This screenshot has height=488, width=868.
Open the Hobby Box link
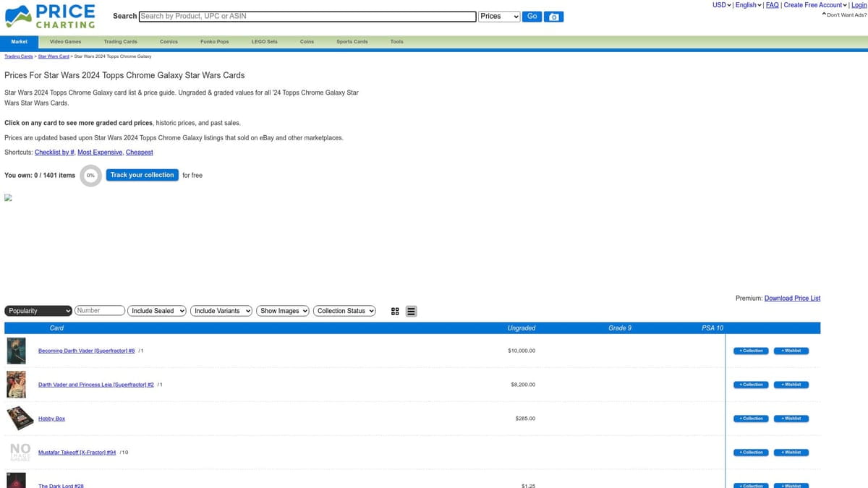point(51,419)
